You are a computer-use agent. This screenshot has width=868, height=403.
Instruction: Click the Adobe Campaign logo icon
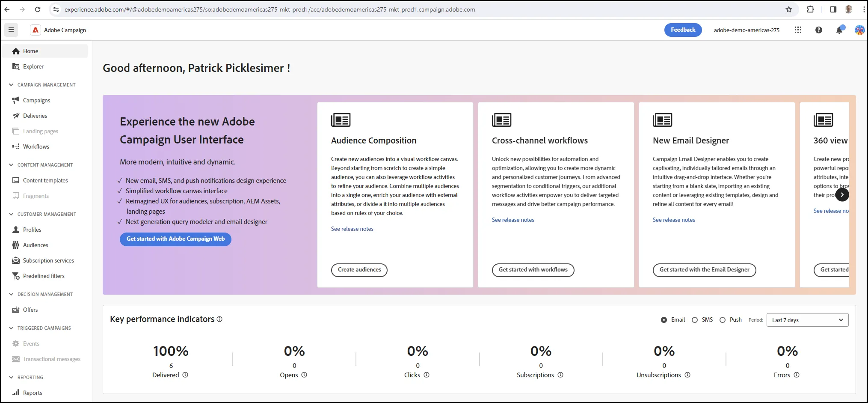36,30
